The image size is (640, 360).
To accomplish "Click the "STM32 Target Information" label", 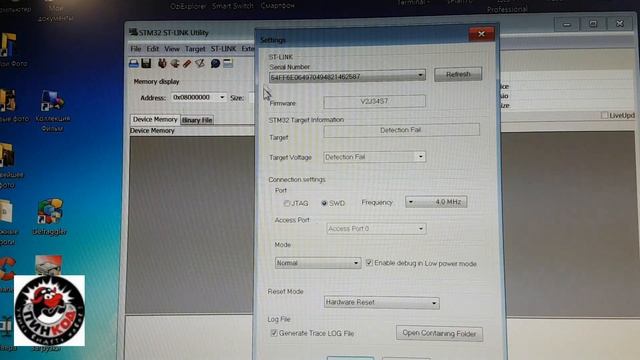I will tap(306, 120).
